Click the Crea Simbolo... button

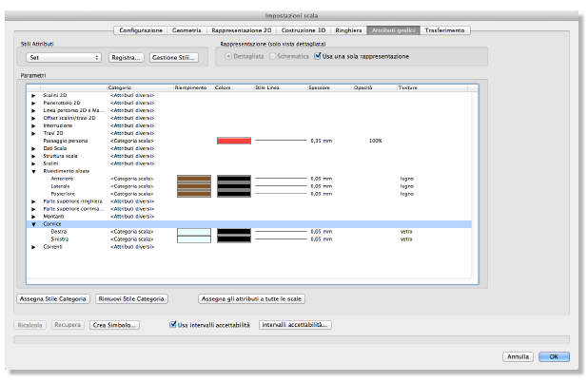pyautogui.click(x=114, y=325)
